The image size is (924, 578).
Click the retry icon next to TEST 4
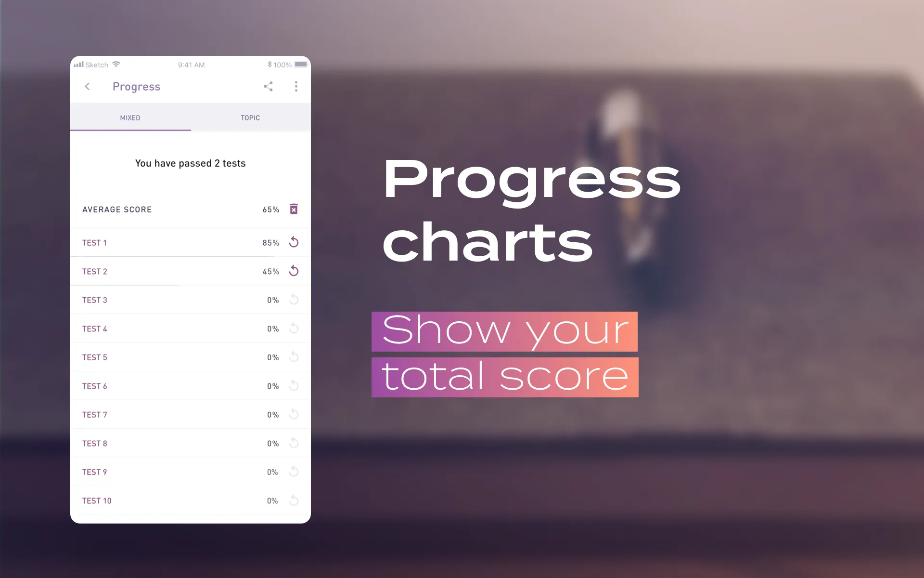pyautogui.click(x=294, y=328)
